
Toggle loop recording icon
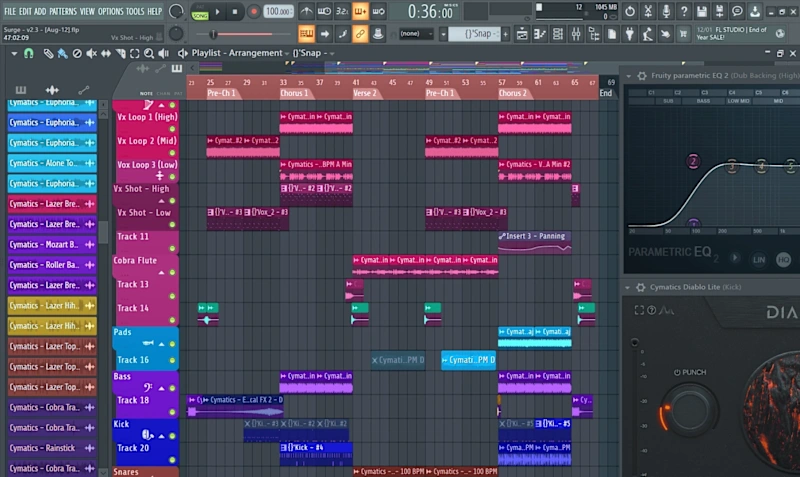click(x=378, y=11)
